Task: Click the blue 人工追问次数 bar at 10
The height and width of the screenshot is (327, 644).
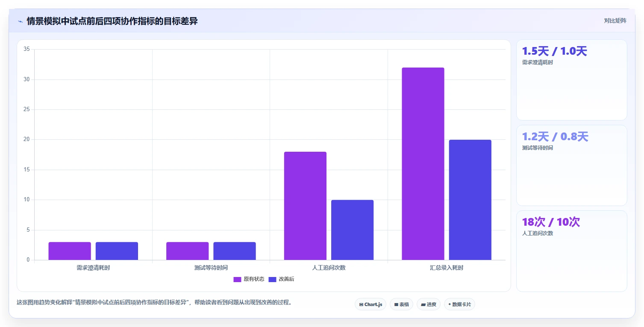Action: click(352, 230)
